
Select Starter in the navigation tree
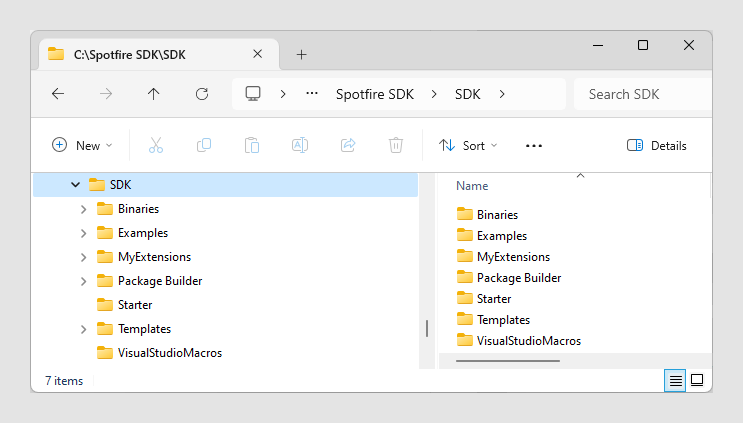pyautogui.click(x=135, y=305)
